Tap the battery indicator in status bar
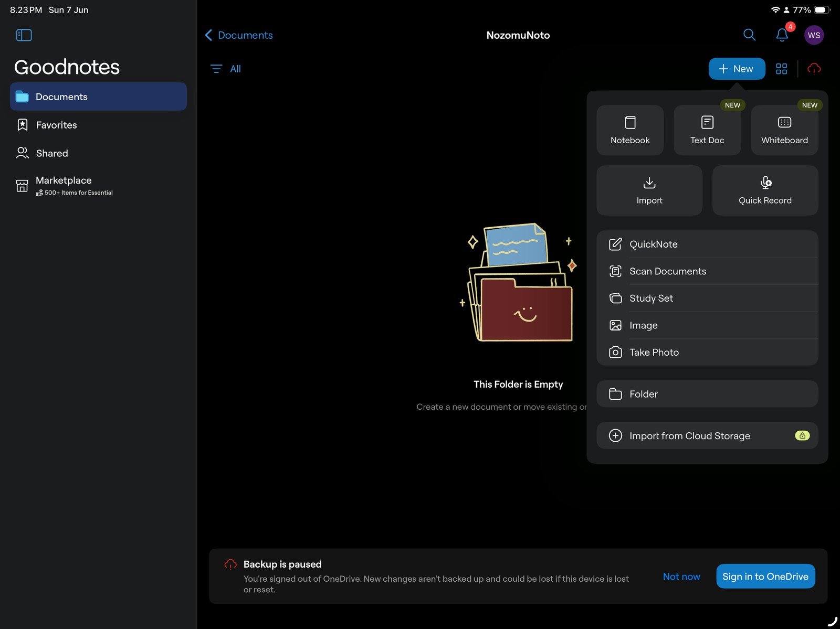 822,10
